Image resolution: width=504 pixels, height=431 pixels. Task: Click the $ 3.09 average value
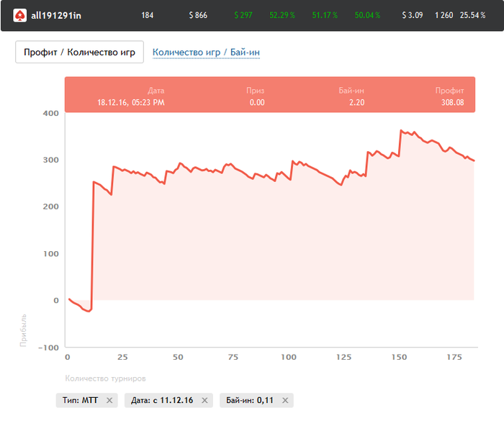(x=412, y=15)
